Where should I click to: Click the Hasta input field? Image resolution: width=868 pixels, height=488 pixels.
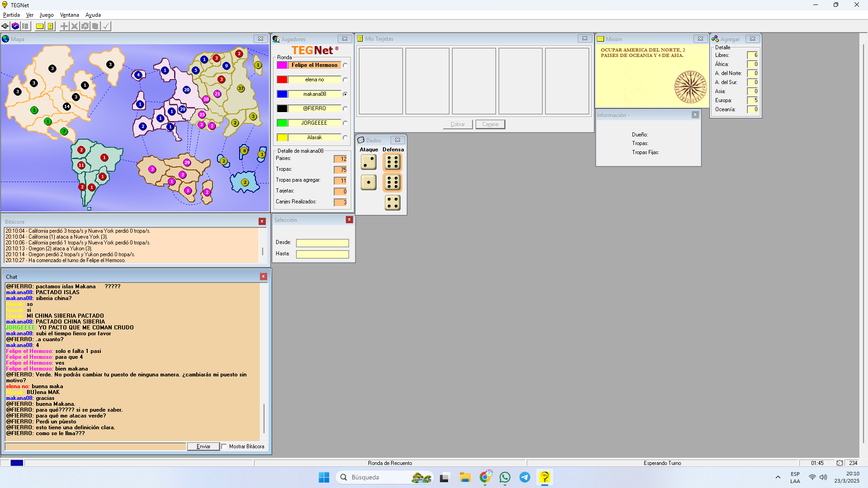pyautogui.click(x=322, y=254)
